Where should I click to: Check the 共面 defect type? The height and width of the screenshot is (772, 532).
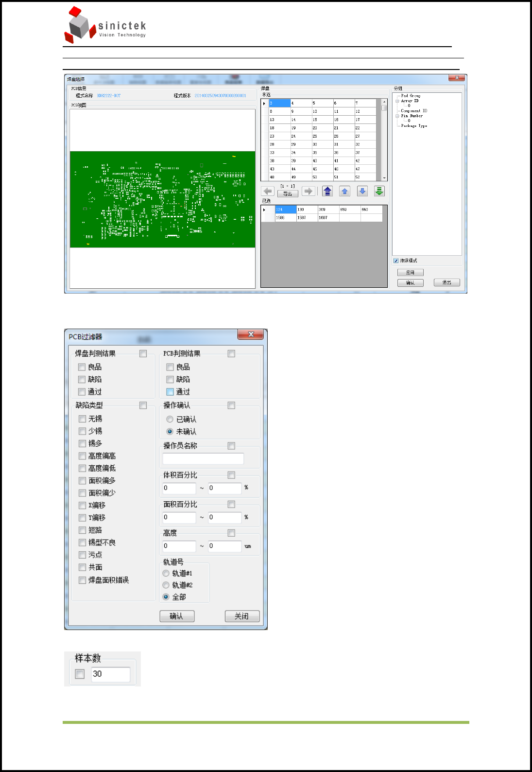(x=82, y=567)
